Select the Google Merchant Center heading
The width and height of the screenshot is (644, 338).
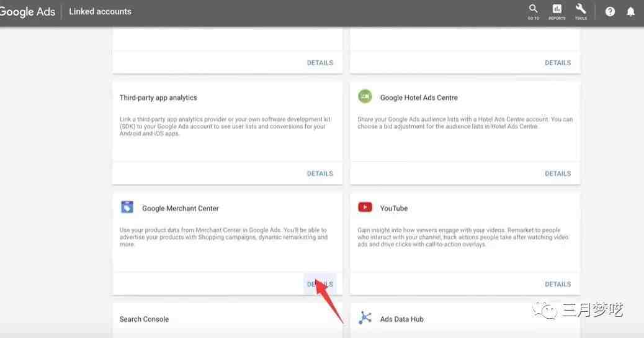tap(181, 209)
